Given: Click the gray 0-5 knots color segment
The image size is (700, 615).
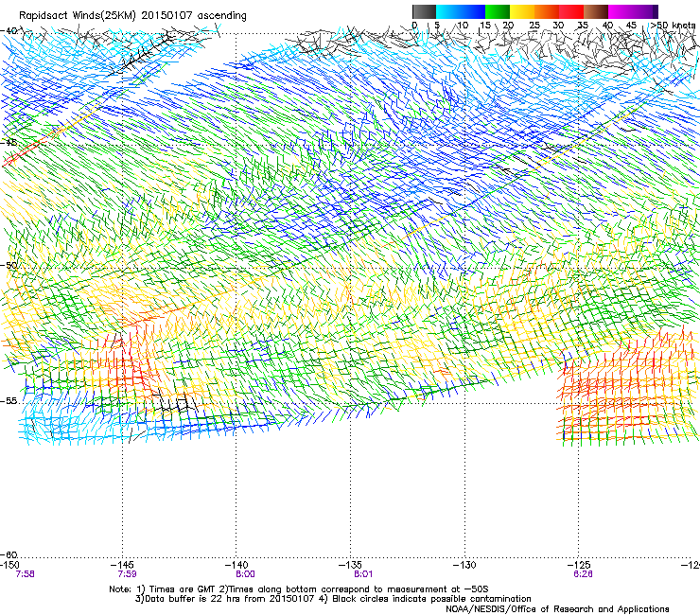Looking at the screenshot, I should pos(424,11).
